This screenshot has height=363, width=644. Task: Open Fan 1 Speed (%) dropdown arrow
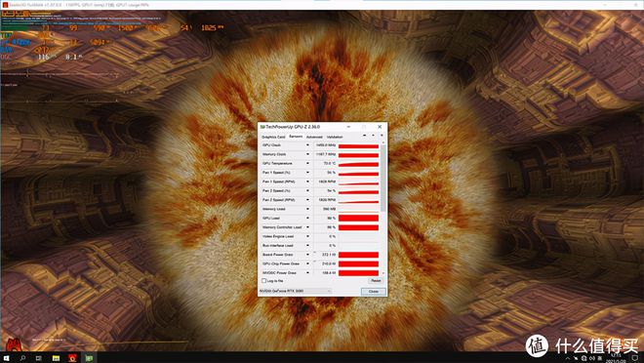(307, 173)
